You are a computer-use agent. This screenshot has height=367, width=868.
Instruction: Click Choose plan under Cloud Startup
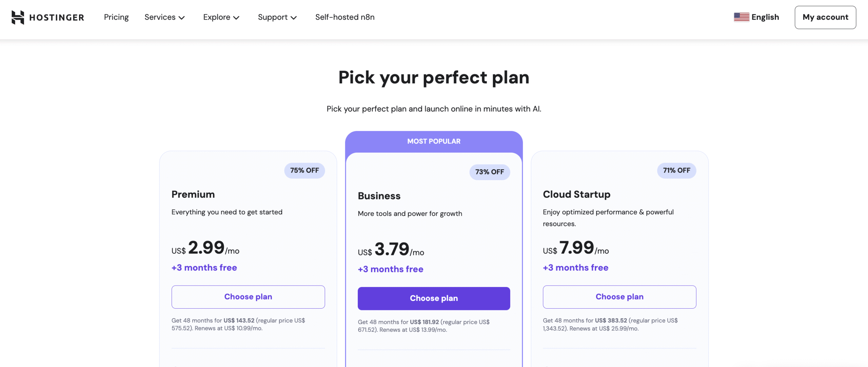tap(619, 297)
